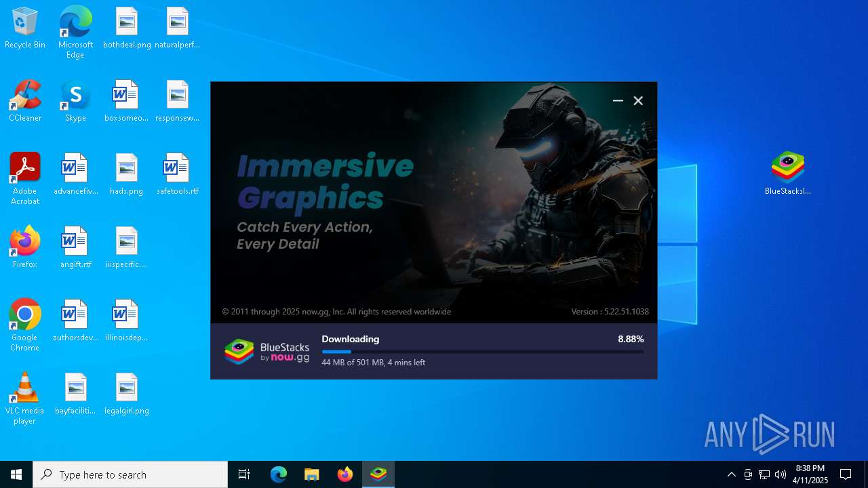Click the Version 5.22.51.1038 text

610,312
